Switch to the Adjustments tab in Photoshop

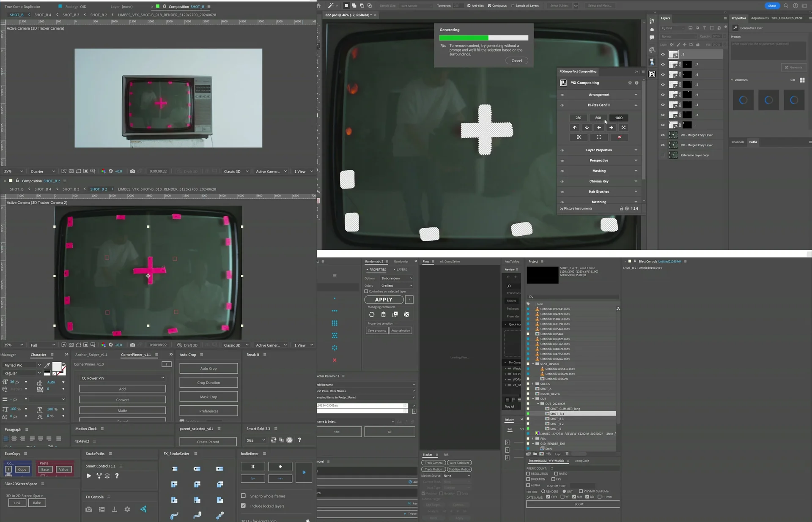760,18
